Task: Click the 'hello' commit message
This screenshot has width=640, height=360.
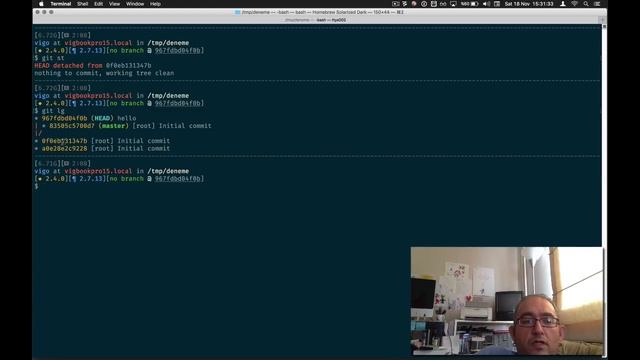Action: 127,118
